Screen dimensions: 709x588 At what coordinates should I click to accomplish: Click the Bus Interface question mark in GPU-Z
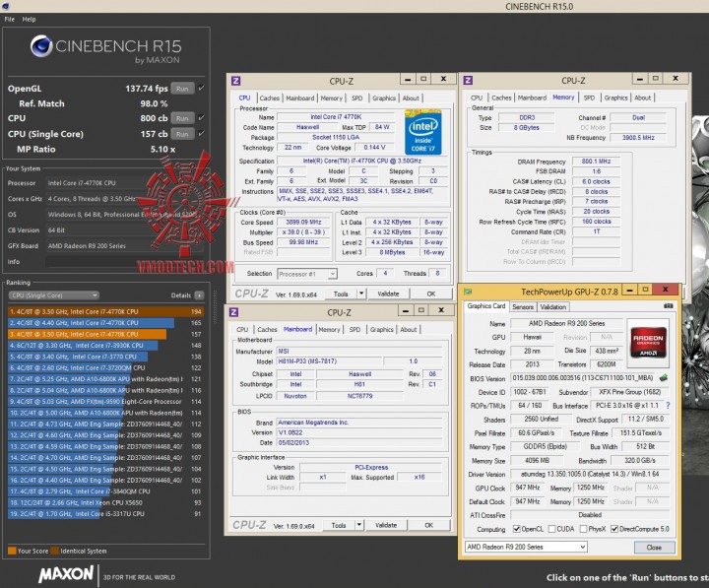(668, 406)
